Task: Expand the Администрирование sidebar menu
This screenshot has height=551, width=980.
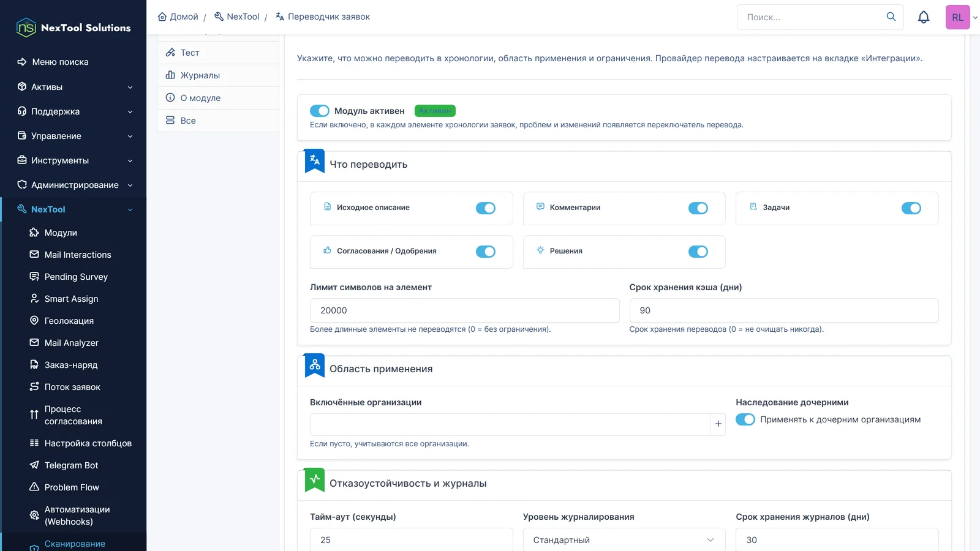Action: (x=73, y=185)
